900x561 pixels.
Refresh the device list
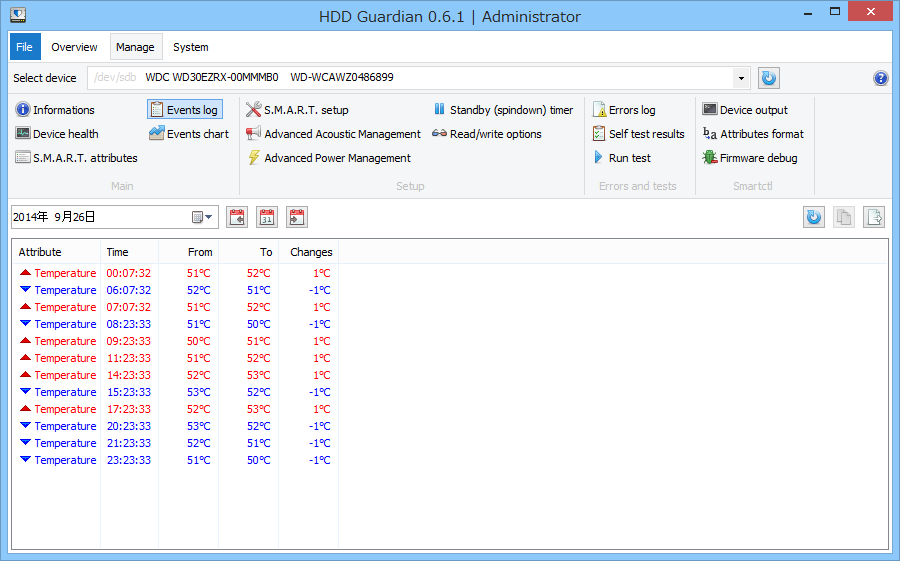pyautogui.click(x=769, y=78)
